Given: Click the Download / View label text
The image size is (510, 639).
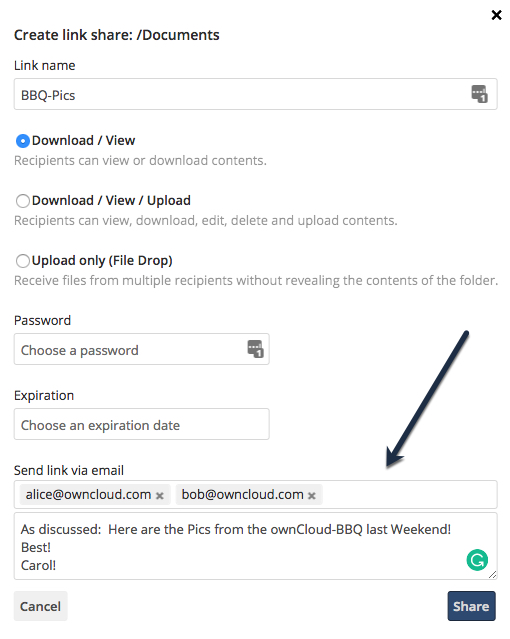Looking at the screenshot, I should (84, 141).
